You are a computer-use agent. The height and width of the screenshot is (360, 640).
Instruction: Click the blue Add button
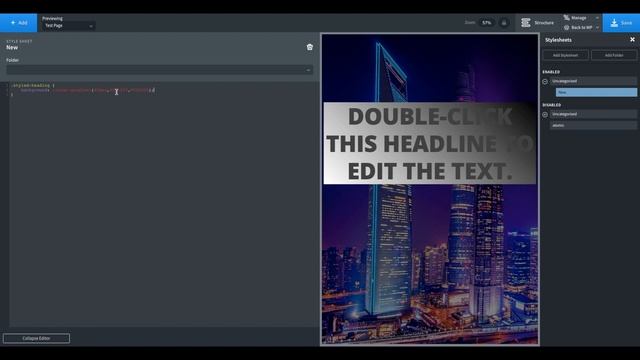18,23
